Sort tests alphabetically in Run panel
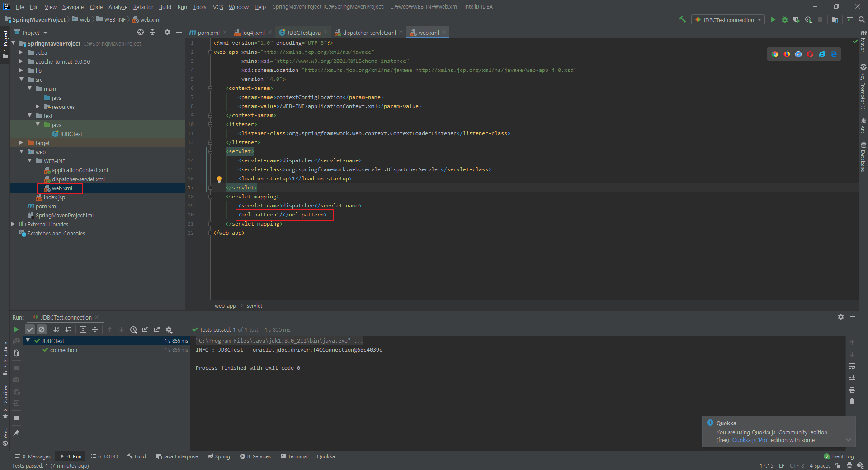This screenshot has height=470, width=868. (57, 329)
